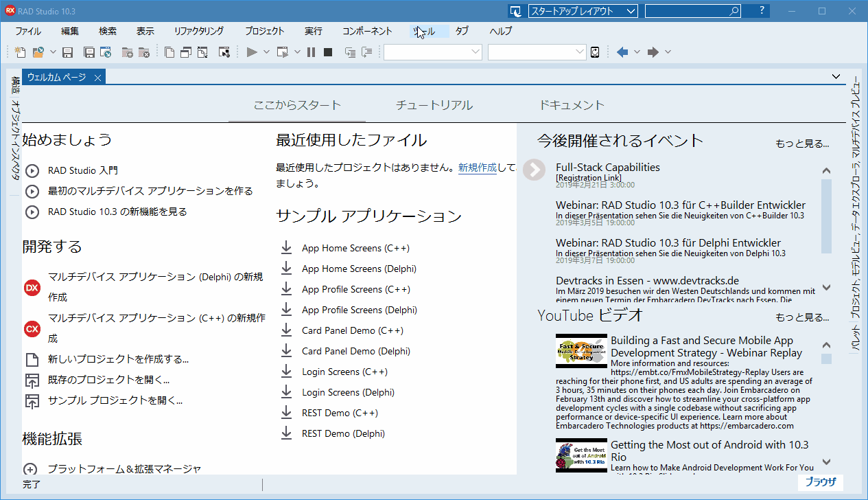The width and height of the screenshot is (868, 500).
Task: Click download icon for REST Demo (Delphi)
Action: pyautogui.click(x=287, y=433)
